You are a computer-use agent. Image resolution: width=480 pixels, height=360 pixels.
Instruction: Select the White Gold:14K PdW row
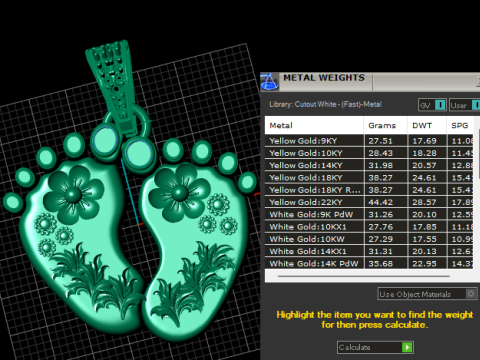369,263
